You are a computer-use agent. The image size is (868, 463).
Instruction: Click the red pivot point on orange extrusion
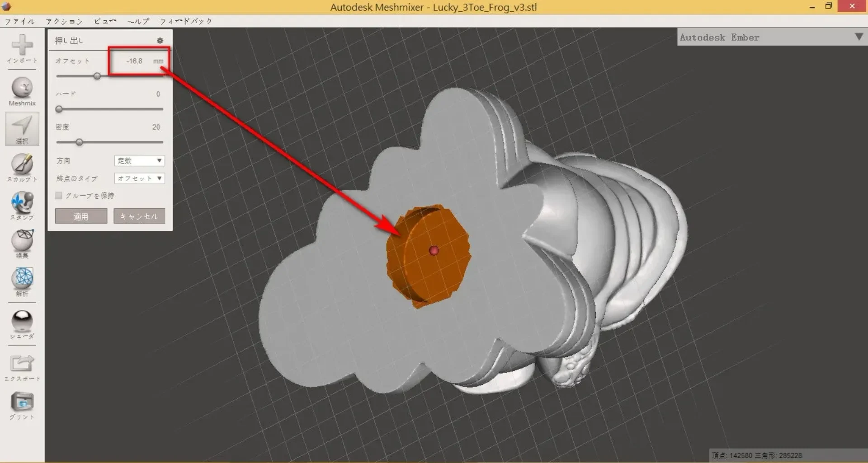click(434, 250)
